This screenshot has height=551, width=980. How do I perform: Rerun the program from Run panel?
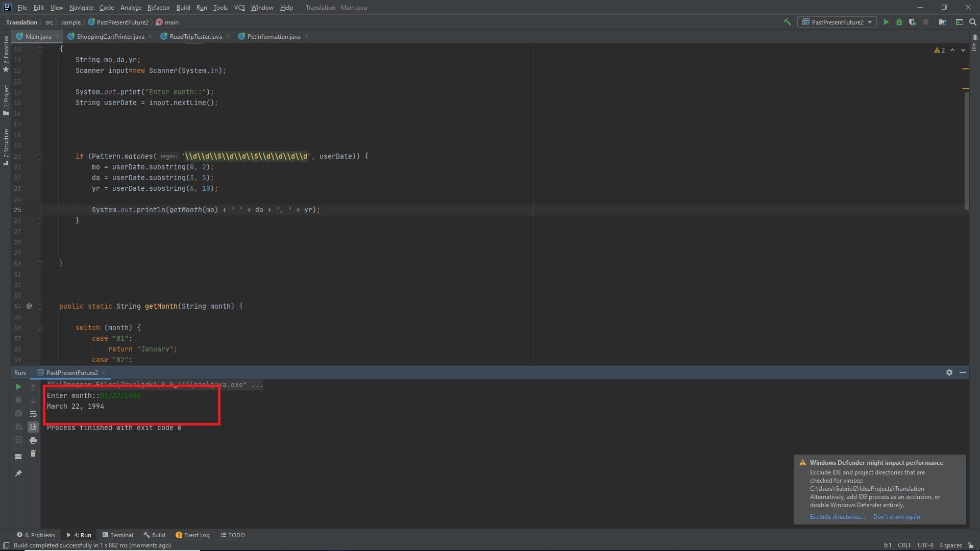[18, 387]
